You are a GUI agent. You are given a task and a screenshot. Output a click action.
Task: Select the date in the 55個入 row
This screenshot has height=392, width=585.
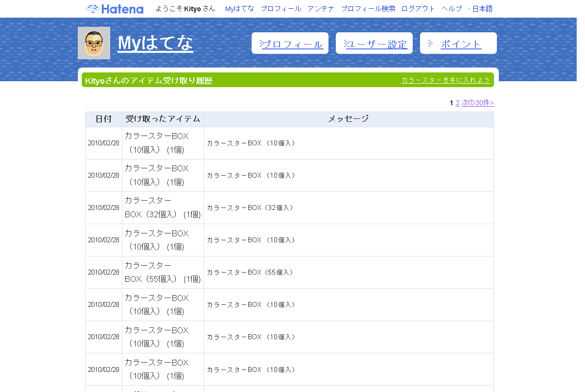coord(104,272)
